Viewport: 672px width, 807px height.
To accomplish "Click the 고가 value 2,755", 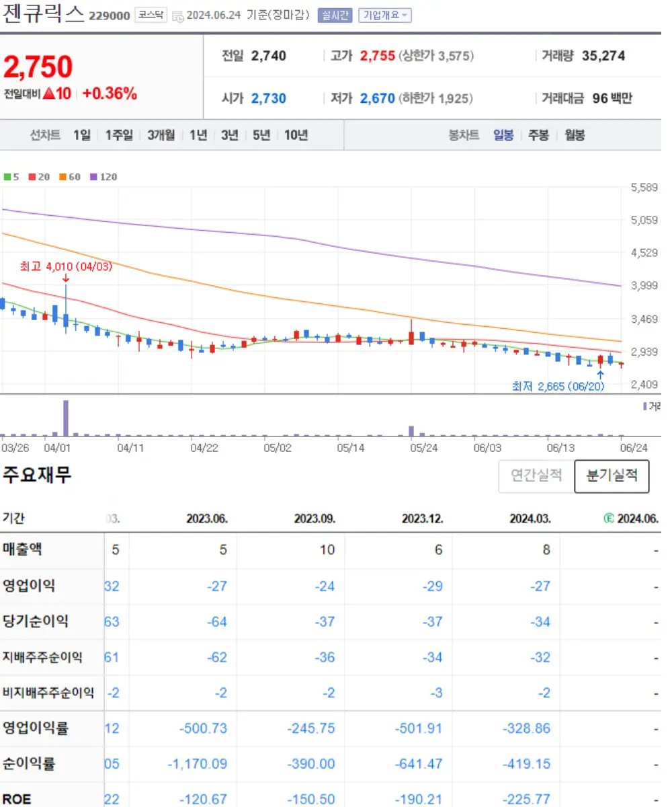I will pos(378,56).
